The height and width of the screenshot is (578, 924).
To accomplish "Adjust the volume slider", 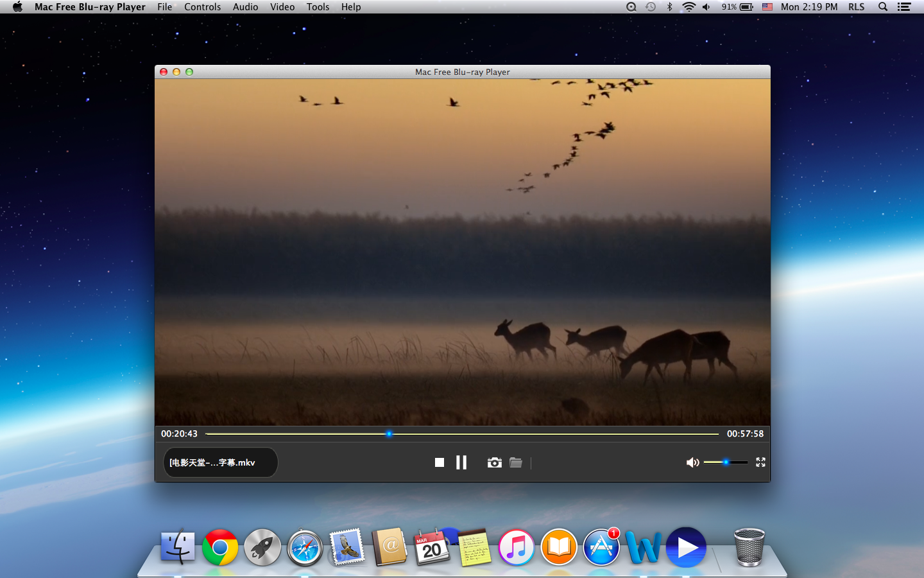I will 726,462.
